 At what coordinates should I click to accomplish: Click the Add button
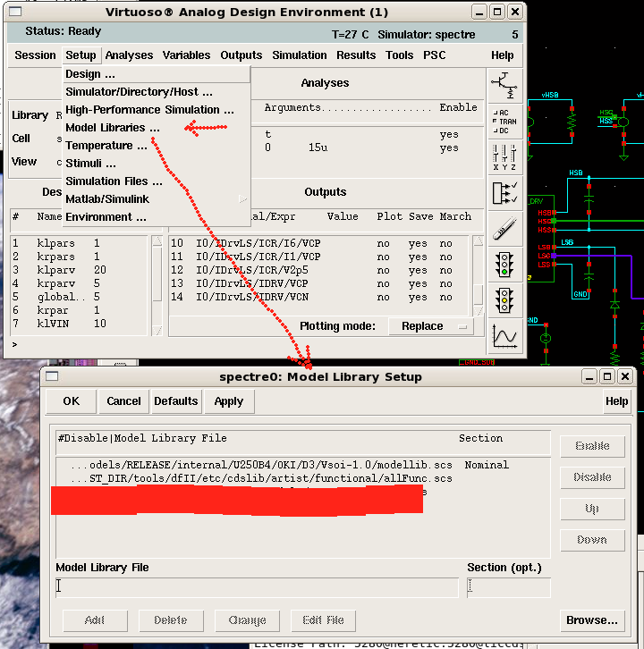coord(95,620)
